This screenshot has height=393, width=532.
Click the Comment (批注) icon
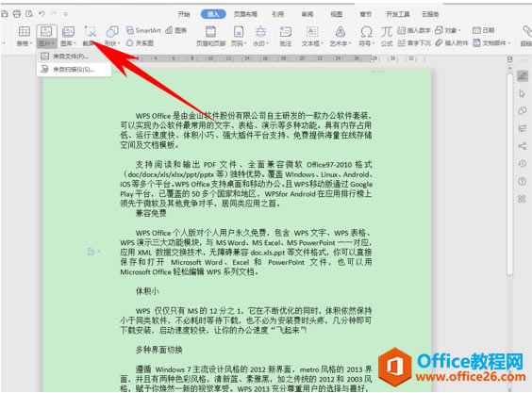[286, 31]
